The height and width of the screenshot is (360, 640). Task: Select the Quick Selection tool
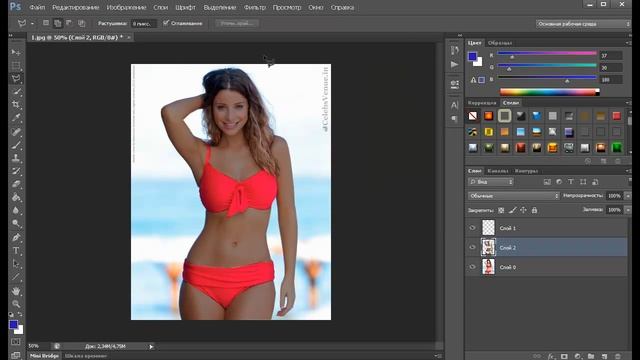(x=16, y=91)
